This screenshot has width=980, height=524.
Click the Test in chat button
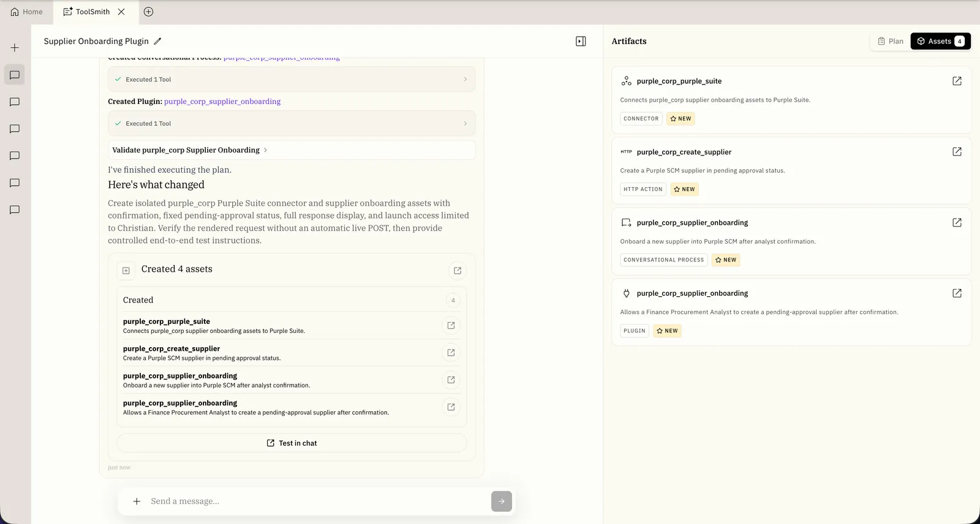[x=292, y=443]
